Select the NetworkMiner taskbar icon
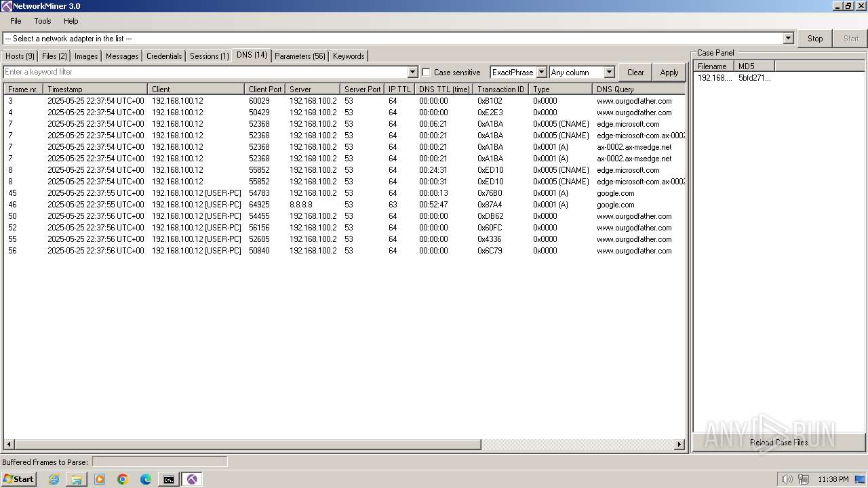This screenshot has height=488, width=868. pos(192,479)
